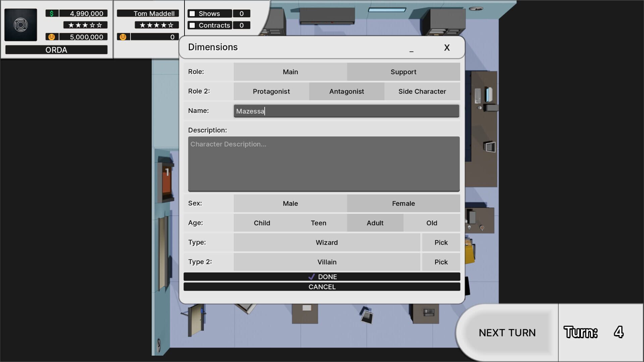Enable the Shows checkbox
This screenshot has width=644, height=362.
click(192, 13)
